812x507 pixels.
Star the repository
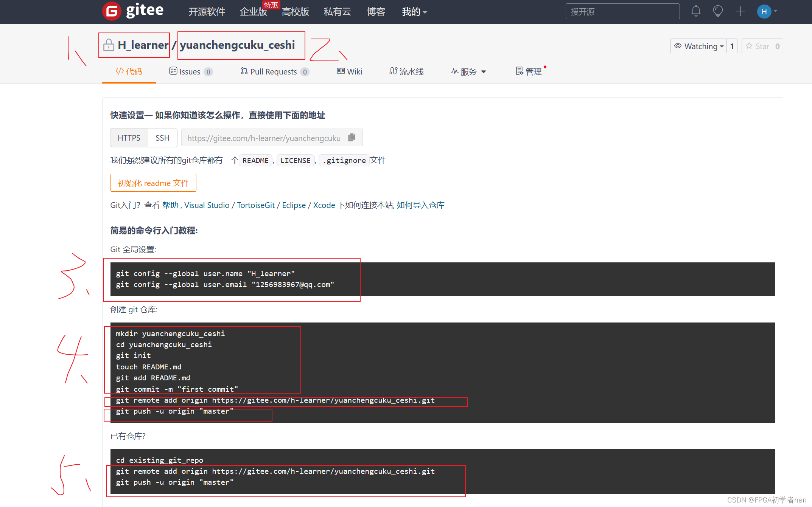(x=757, y=46)
